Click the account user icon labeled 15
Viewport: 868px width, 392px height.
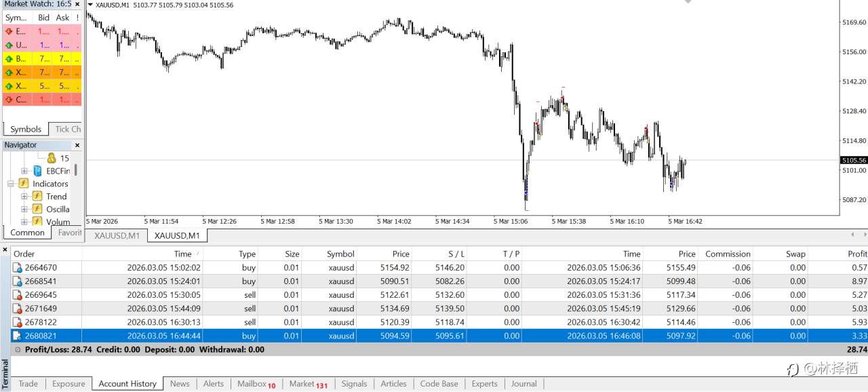pos(52,157)
